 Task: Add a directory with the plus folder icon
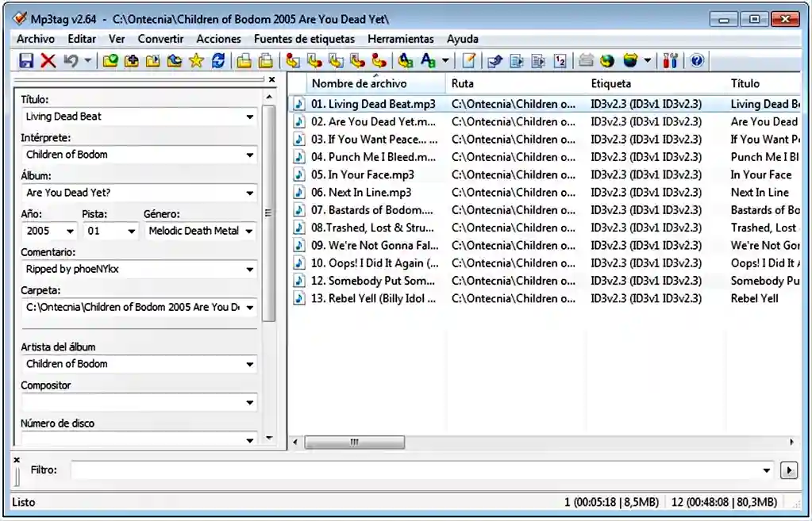pos(132,60)
